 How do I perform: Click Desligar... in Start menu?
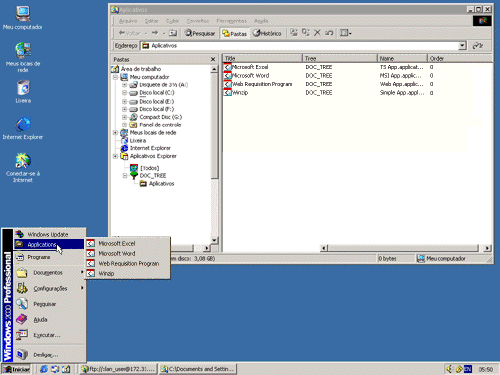[x=49, y=355]
